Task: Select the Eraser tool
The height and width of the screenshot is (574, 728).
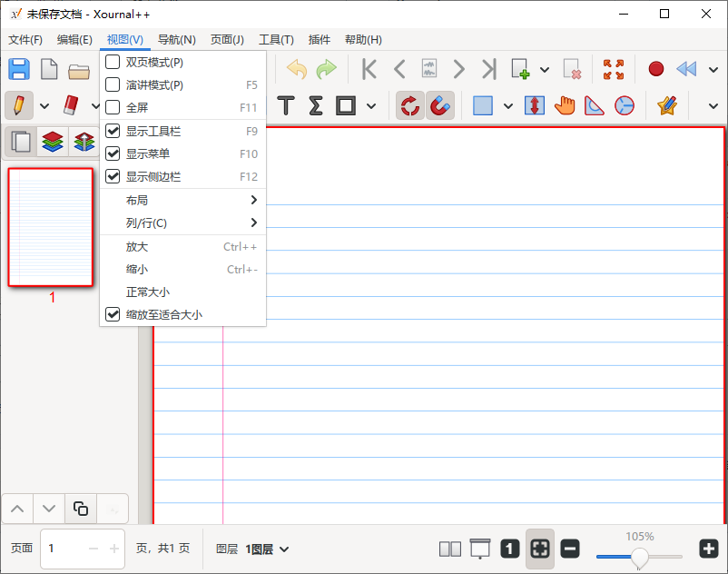Action: tap(71, 105)
